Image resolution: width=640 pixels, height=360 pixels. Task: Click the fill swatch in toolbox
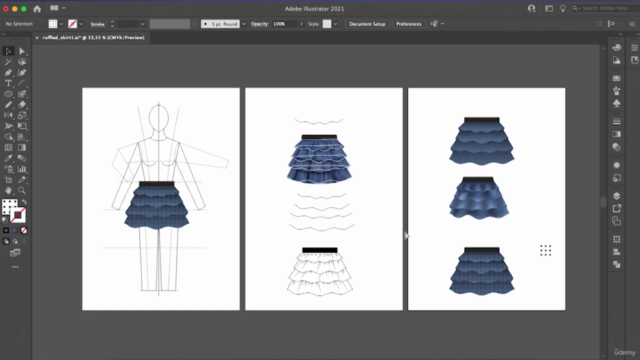pyautogui.click(x=9, y=207)
